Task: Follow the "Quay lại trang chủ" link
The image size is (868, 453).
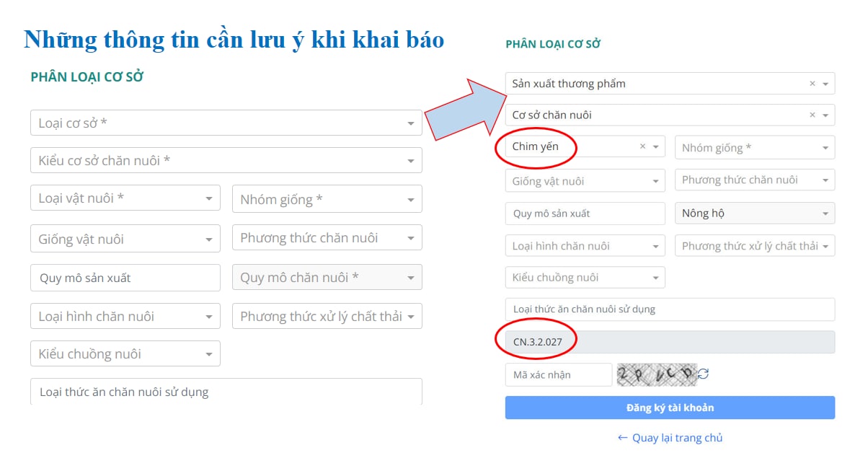Action: pos(670,438)
